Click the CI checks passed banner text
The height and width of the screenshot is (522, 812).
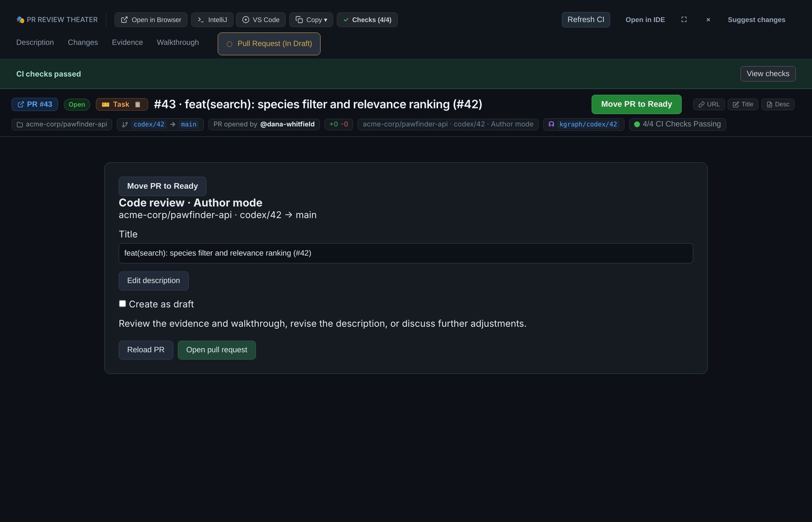click(x=49, y=74)
